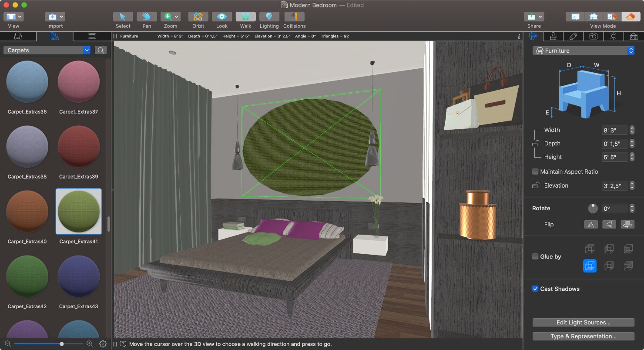Click Edit Light Sources button

583,323
